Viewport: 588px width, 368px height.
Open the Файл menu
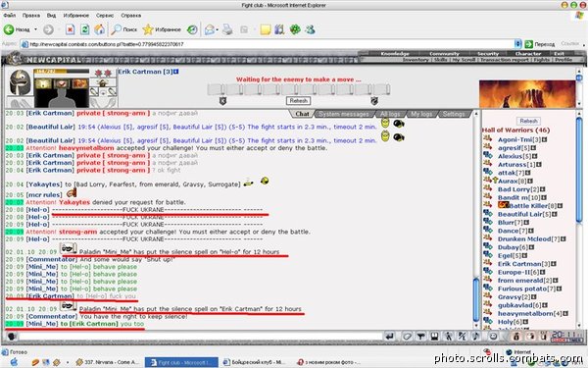[x=10, y=16]
